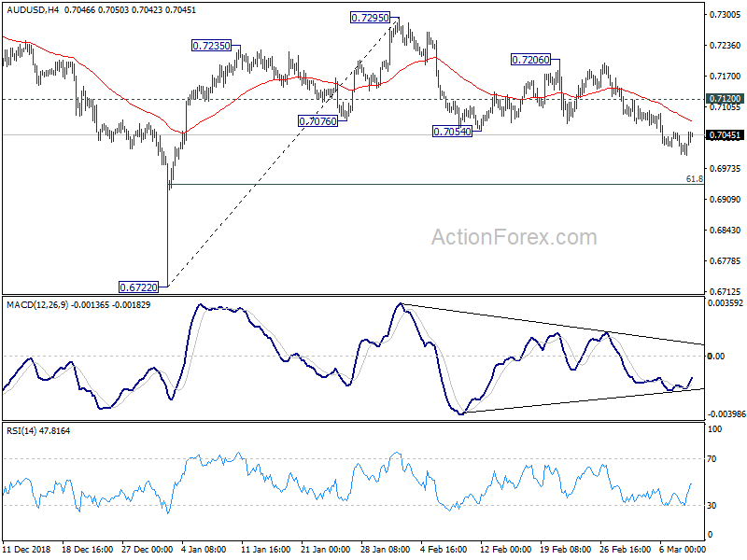The image size is (747, 560).
Task: Click the 0.72060 price label
Action: coord(530,60)
